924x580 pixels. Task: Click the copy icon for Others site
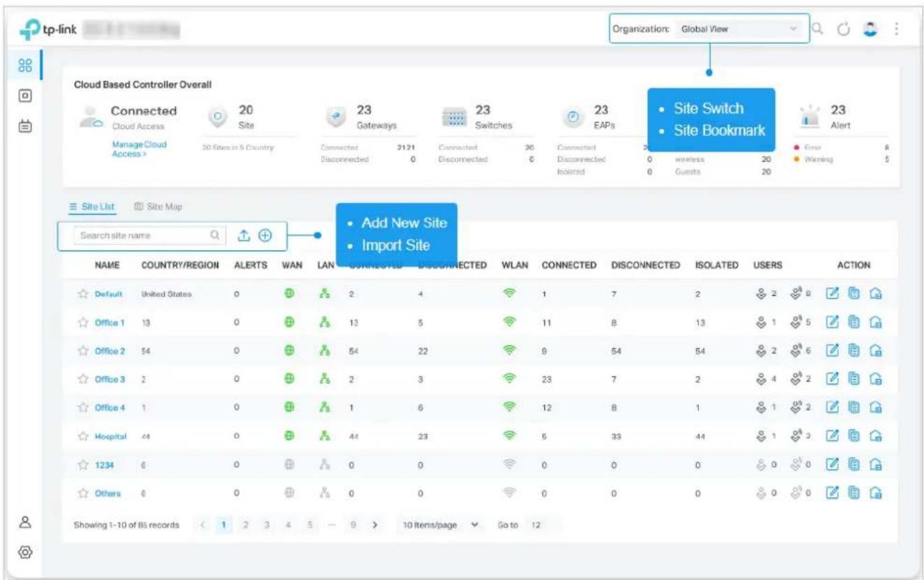click(855, 493)
